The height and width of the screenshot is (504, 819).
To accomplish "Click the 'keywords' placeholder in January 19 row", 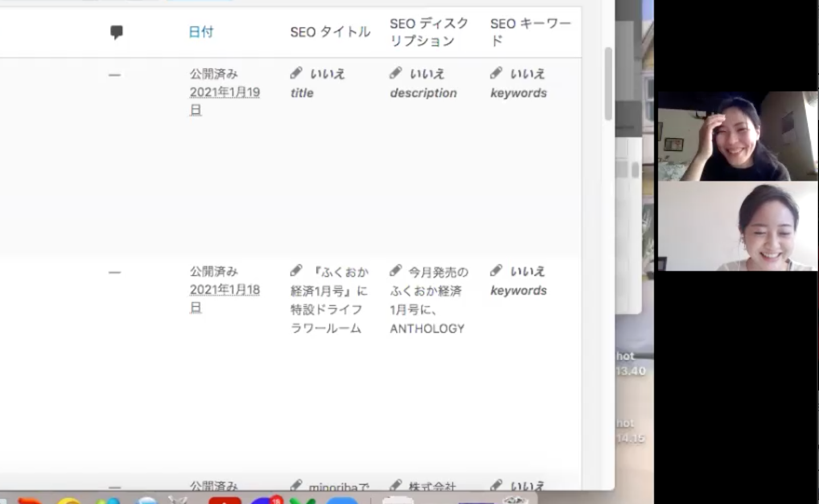I will tap(519, 93).
